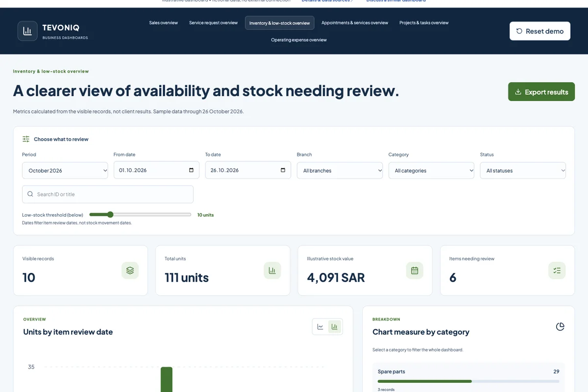Go to the Service request overview tab
Screen dimensions: 588x392
click(x=214, y=23)
